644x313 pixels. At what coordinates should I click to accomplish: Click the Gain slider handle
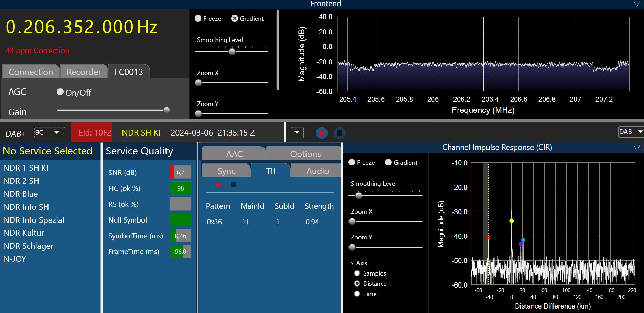pos(167,110)
